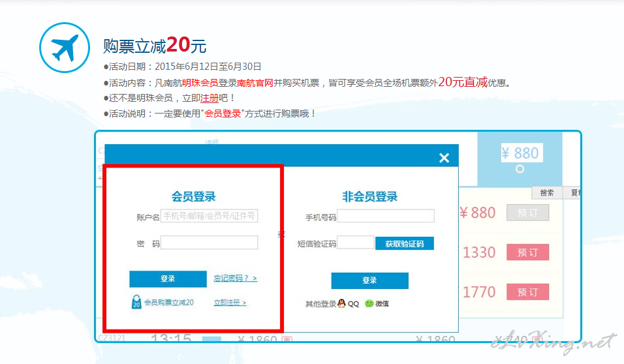The width and height of the screenshot is (624, 364).
Task: Click the 其他登录 label
Action: 320,304
